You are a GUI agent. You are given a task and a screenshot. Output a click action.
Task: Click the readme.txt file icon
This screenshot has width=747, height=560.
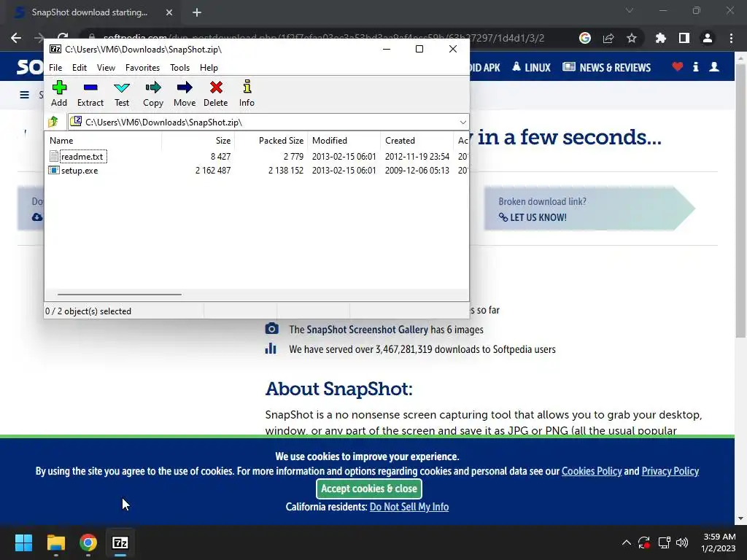coord(54,156)
